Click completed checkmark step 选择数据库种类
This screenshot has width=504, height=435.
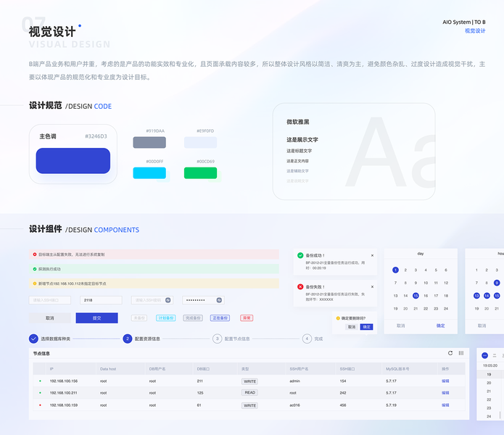pos(33,339)
